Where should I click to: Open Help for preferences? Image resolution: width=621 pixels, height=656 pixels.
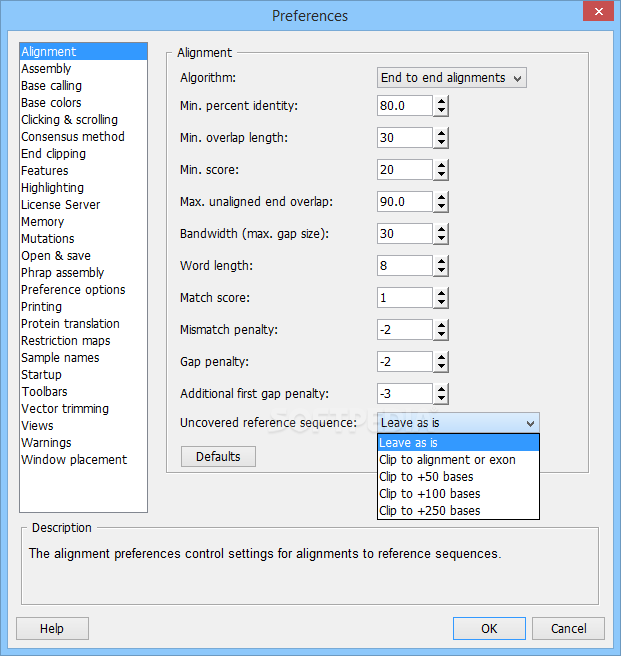coord(52,628)
